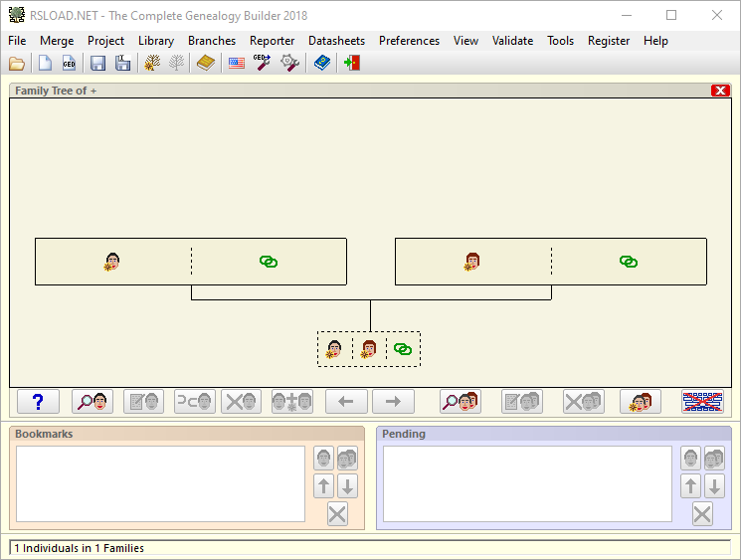Click the add new individual button
Viewport: 741px width, 560px height.
(x=292, y=402)
